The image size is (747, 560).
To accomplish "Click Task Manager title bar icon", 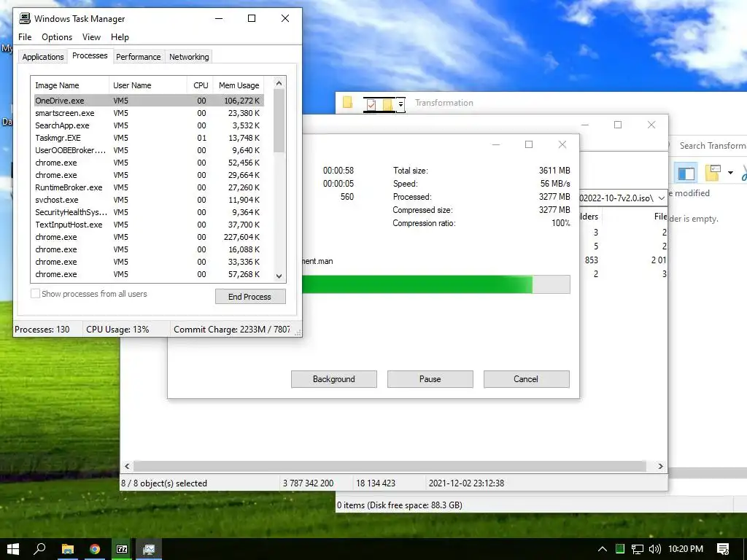I will [24, 18].
